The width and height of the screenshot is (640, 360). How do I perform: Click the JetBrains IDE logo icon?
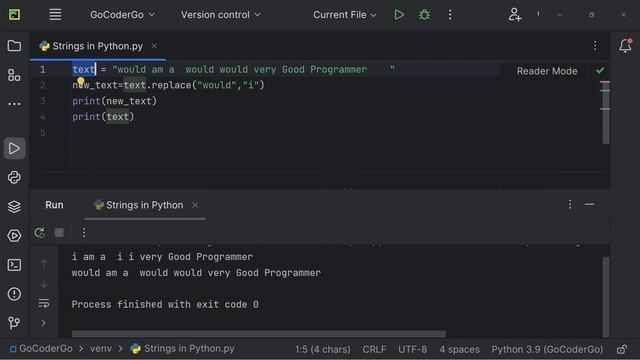point(14,15)
